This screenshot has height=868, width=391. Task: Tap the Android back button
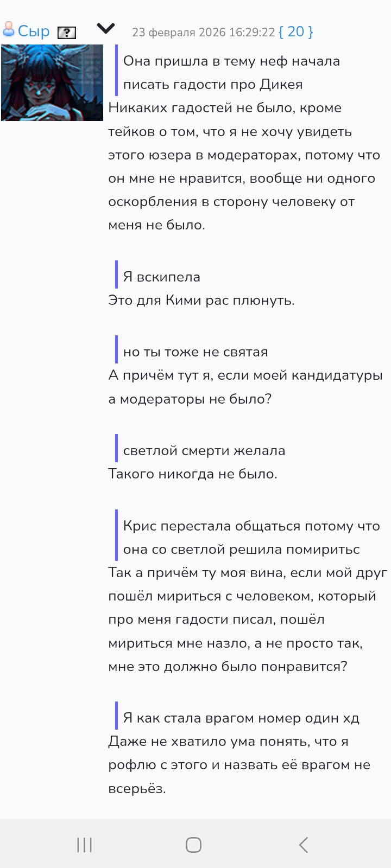[x=304, y=845]
